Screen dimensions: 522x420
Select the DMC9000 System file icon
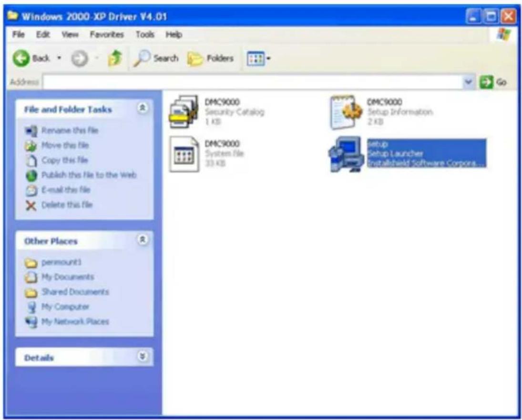(x=184, y=154)
